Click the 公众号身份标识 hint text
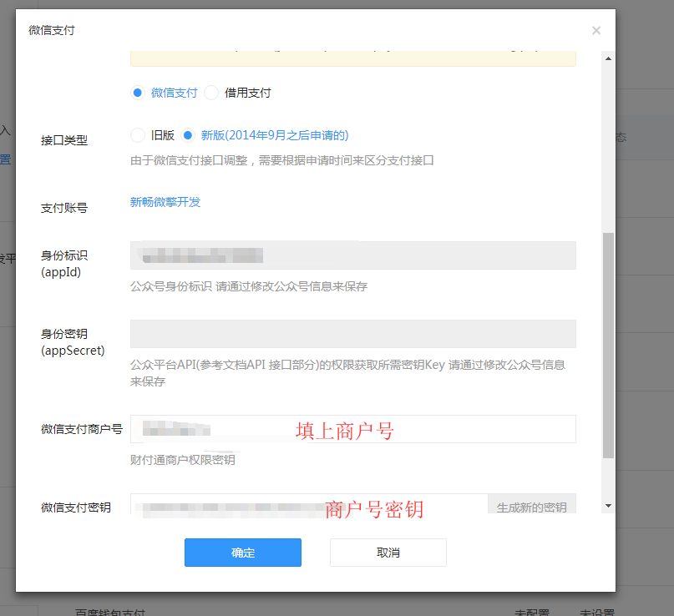 tap(249, 286)
